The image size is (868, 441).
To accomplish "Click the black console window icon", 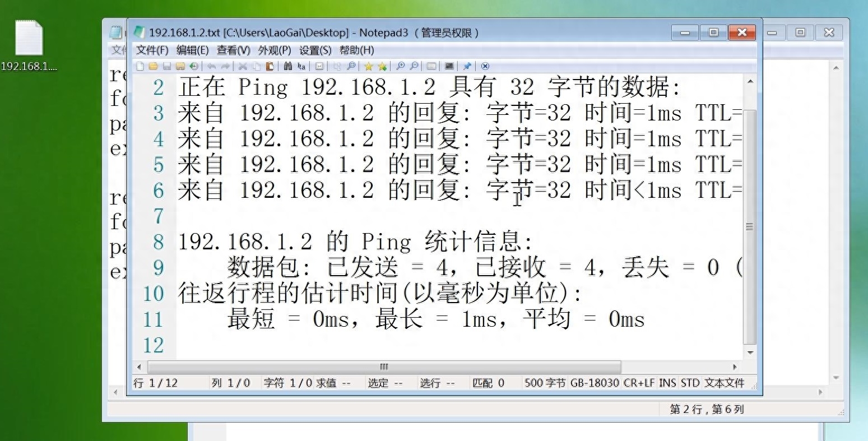I will [x=449, y=66].
